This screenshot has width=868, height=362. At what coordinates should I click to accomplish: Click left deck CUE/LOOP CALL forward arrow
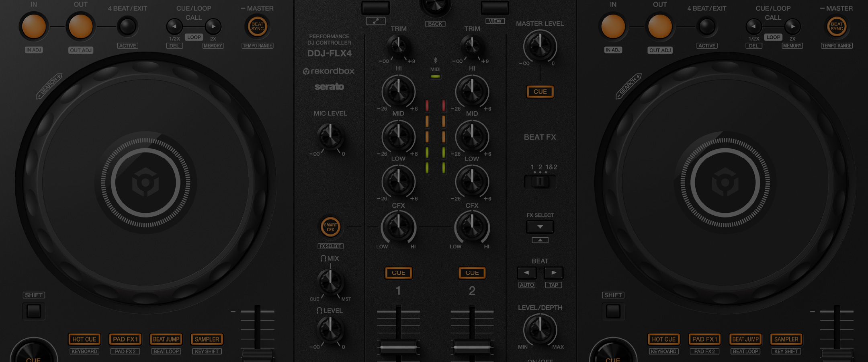[x=213, y=27]
